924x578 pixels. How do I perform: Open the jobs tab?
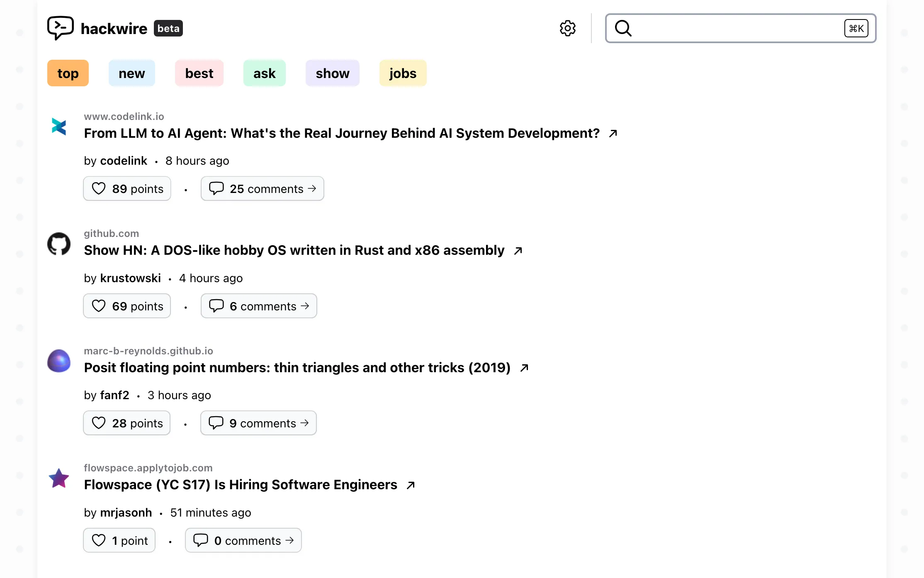pyautogui.click(x=403, y=73)
